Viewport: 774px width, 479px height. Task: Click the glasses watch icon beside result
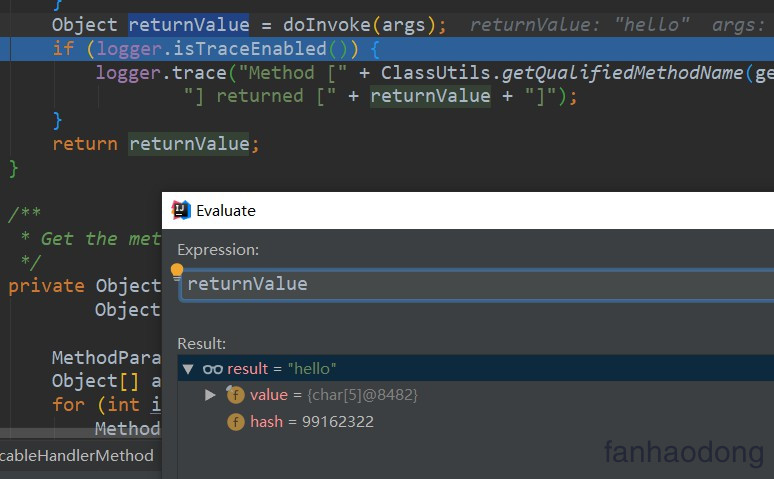213,369
